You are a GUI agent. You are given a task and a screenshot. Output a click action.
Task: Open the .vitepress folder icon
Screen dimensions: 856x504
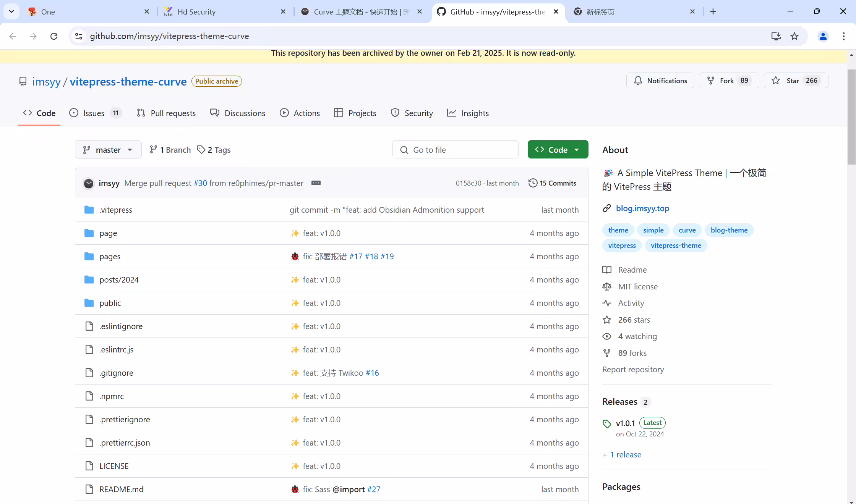tap(89, 210)
